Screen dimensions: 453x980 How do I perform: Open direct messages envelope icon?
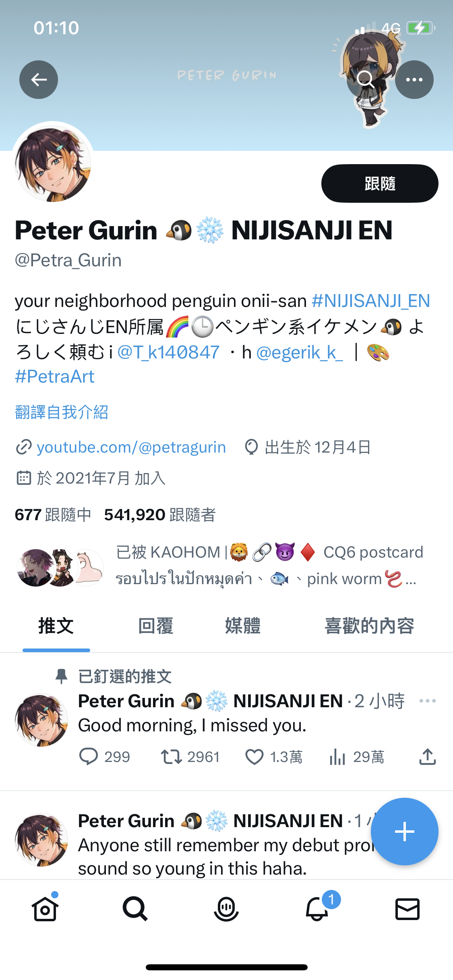(407, 909)
